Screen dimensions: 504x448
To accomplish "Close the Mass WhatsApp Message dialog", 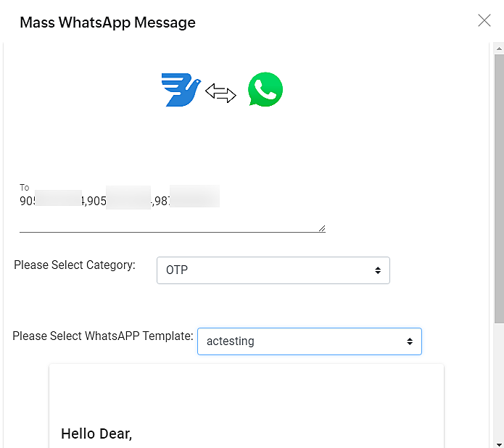I will click(x=484, y=21).
